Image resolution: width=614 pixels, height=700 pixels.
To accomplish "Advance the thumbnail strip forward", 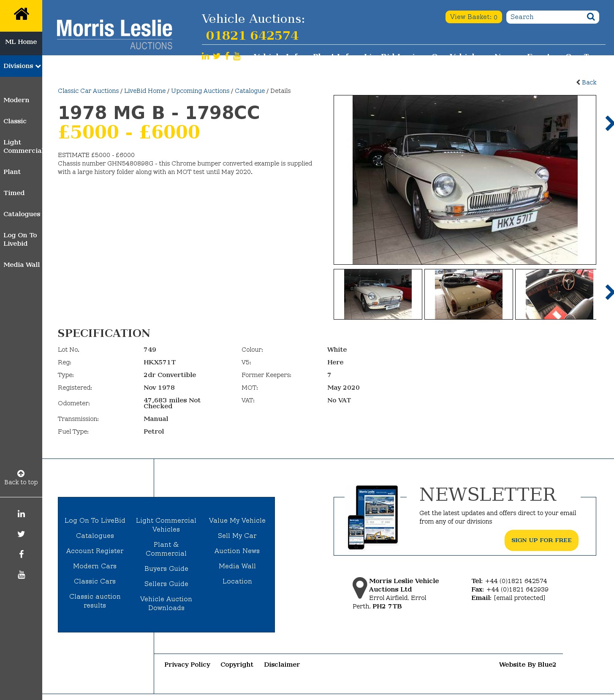I will [x=609, y=292].
